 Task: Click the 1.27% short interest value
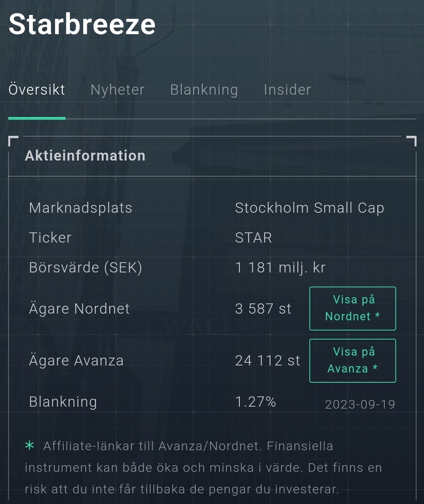pos(255,402)
